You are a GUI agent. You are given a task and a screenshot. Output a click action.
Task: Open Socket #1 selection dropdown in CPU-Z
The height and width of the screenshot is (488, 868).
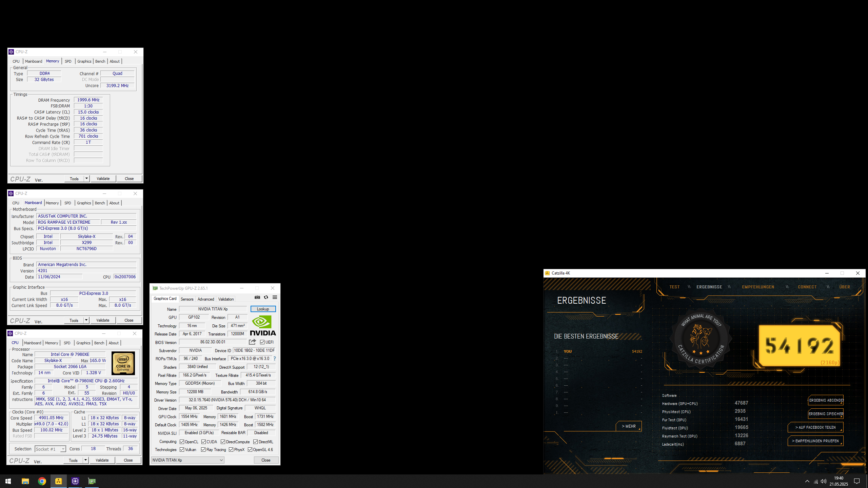[50, 449]
